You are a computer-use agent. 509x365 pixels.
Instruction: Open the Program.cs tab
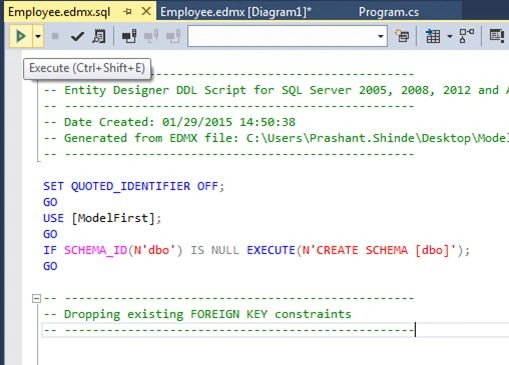[389, 12]
